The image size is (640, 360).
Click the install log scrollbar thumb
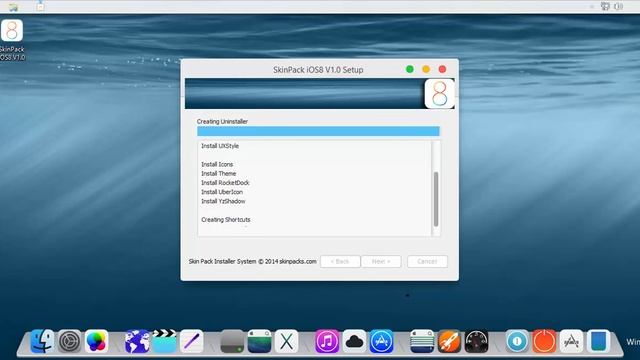coord(436,199)
